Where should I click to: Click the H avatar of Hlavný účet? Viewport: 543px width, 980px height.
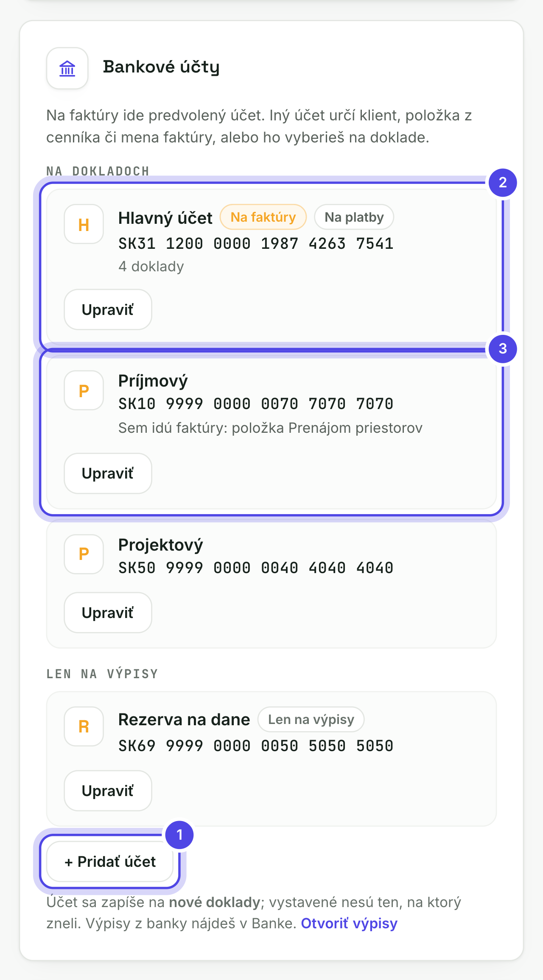click(84, 224)
